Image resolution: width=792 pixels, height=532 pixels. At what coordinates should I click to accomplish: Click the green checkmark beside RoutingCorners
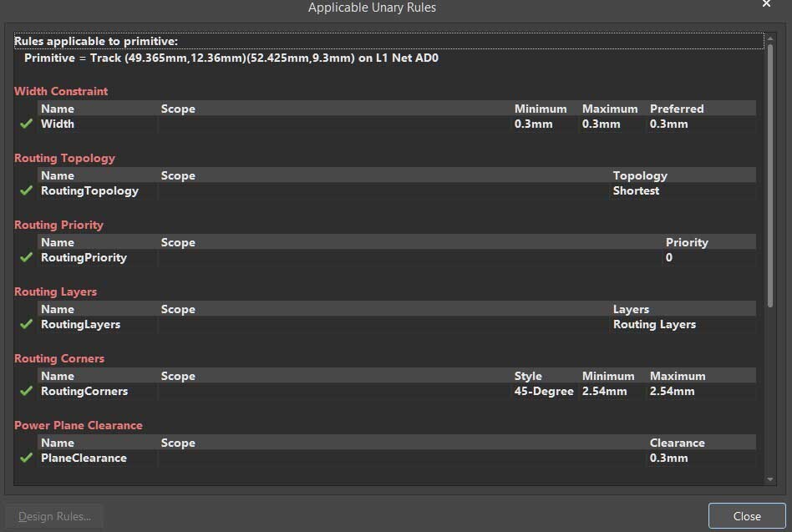click(26, 391)
